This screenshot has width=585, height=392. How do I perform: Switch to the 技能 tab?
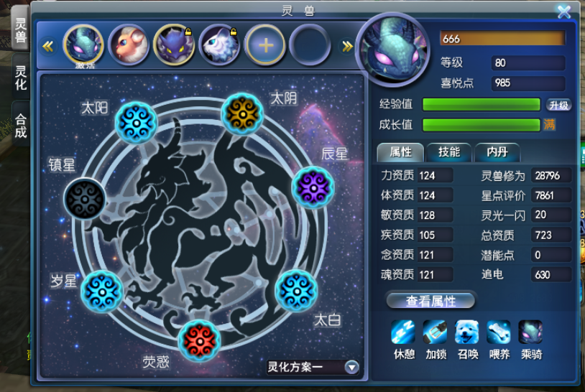449,152
